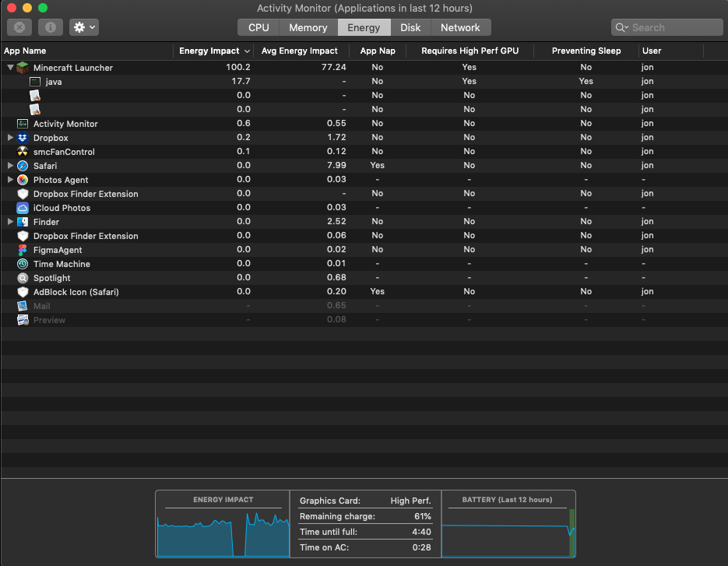Click the Minecraft Launcher grass block icon
728x566 pixels.
(x=23, y=68)
